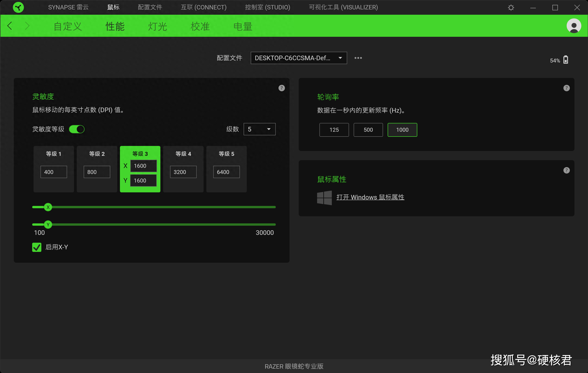
Task: Open the 校准 subtab
Action: coord(200,26)
